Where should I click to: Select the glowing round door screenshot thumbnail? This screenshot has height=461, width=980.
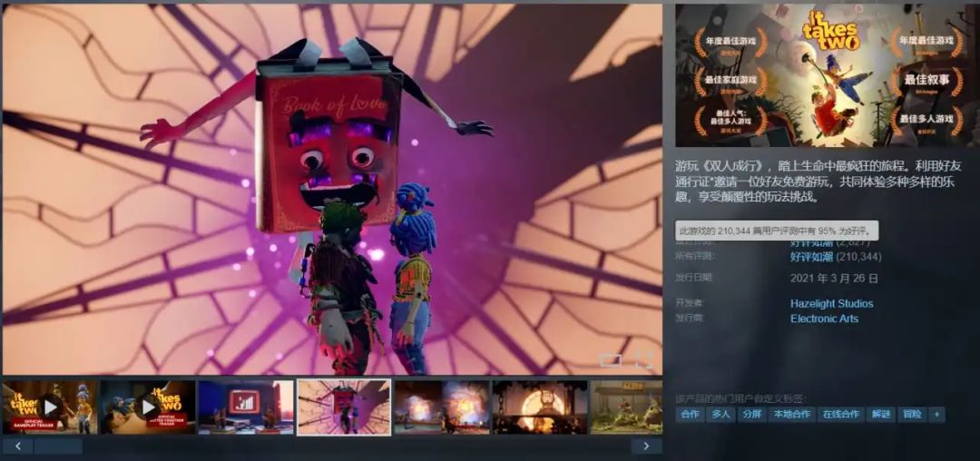pyautogui.click(x=540, y=407)
